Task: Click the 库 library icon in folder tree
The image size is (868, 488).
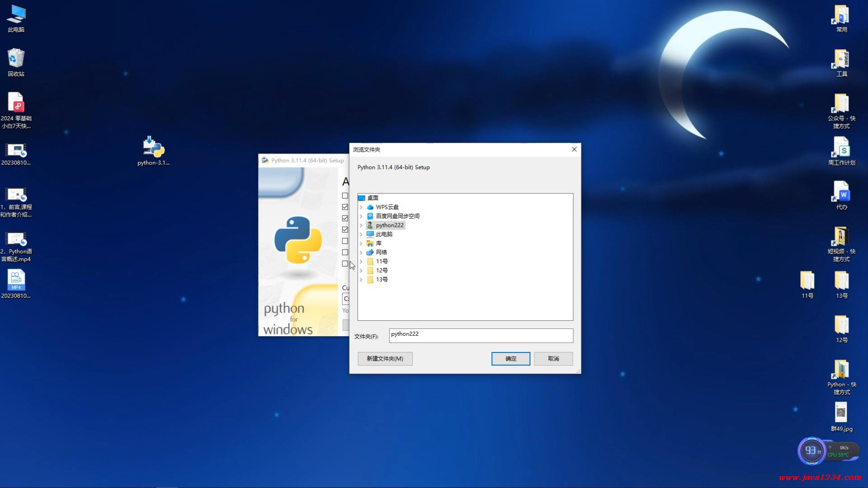Action: click(x=370, y=243)
